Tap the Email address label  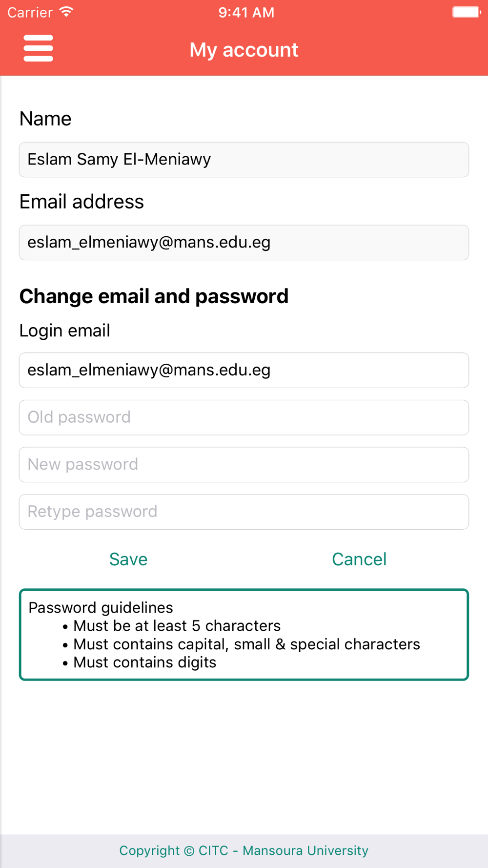(x=81, y=202)
